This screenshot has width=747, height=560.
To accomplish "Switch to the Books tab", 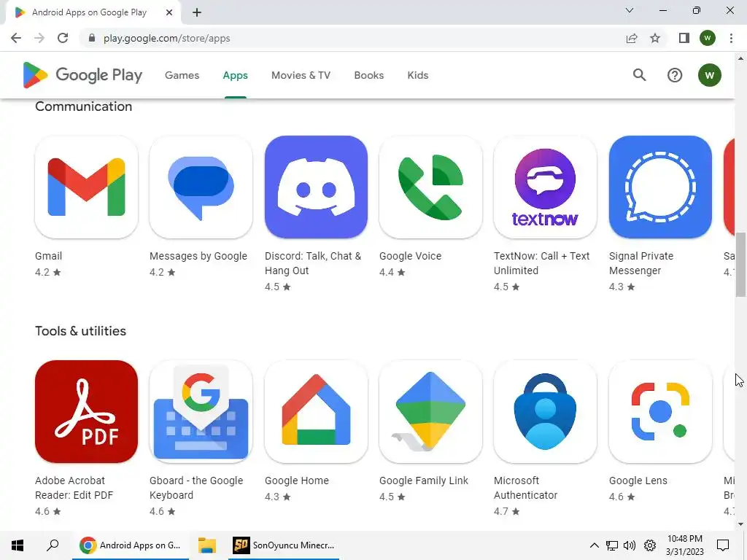I will tap(368, 75).
